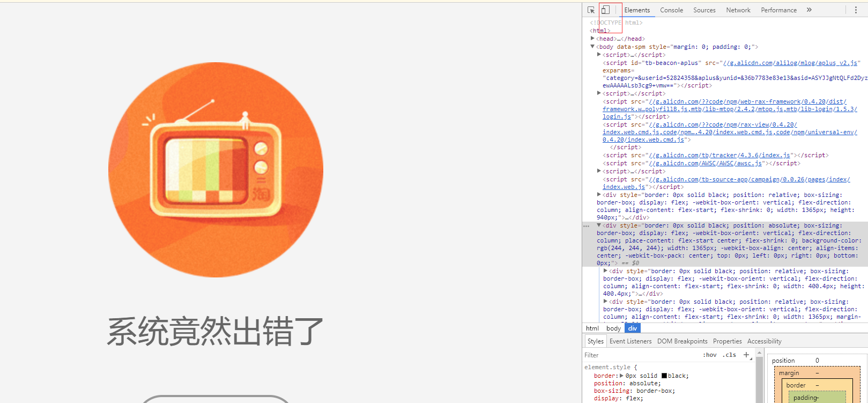Viewport: 868px width, 403px height.
Task: Click the black border color swatch
Action: [664, 376]
